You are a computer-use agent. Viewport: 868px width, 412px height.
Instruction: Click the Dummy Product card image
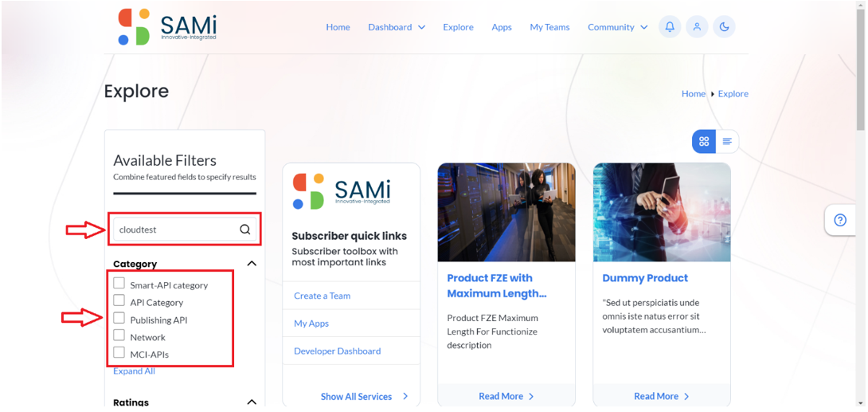662,212
